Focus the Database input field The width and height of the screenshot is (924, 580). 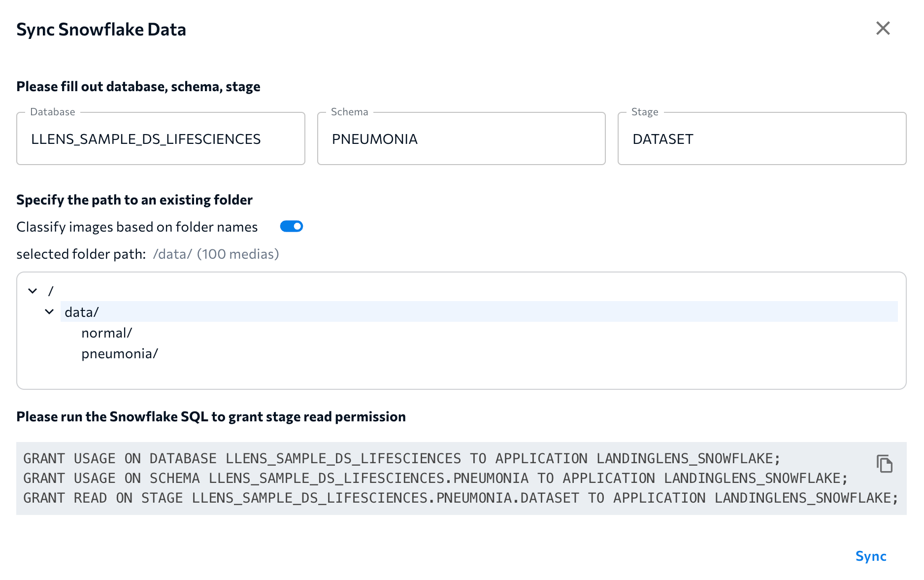pos(161,139)
